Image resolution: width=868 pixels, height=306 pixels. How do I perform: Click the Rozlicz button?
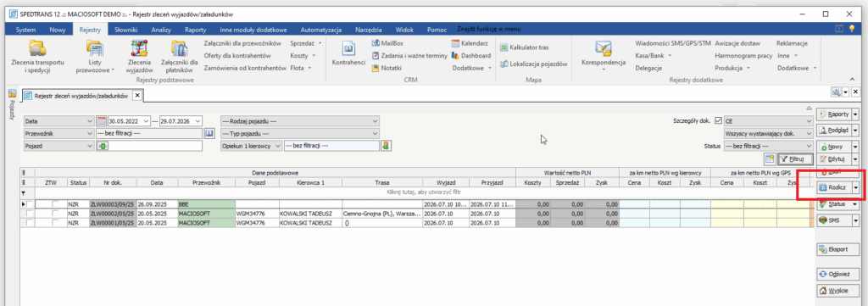point(834,187)
